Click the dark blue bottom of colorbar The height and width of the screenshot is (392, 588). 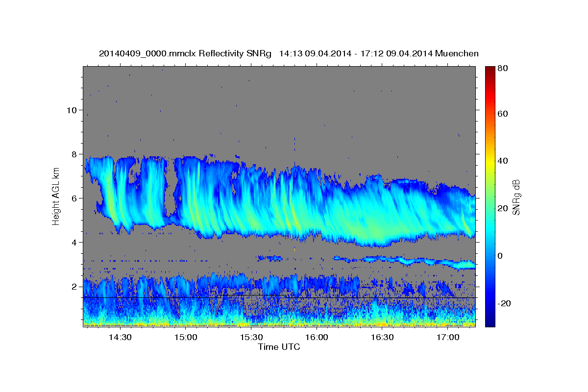pyautogui.click(x=490, y=321)
